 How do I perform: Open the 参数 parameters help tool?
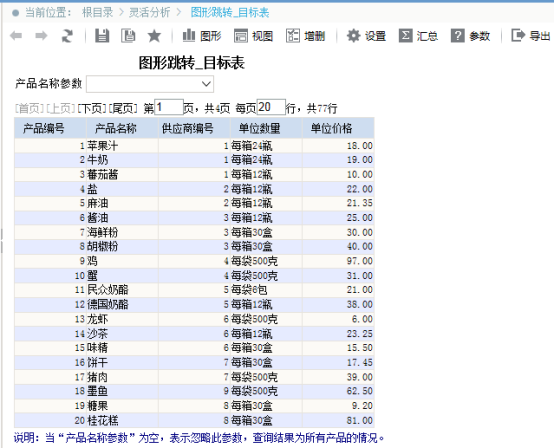pyautogui.click(x=470, y=36)
